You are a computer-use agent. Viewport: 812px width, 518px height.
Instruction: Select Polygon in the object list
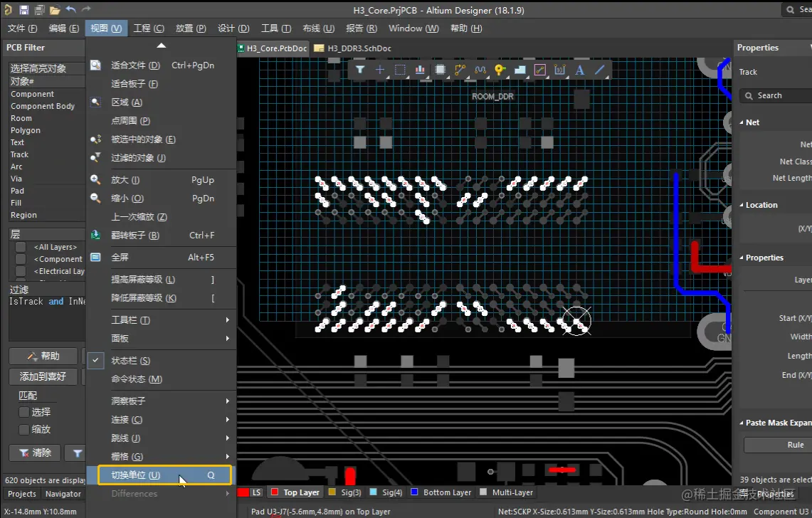pyautogui.click(x=26, y=130)
